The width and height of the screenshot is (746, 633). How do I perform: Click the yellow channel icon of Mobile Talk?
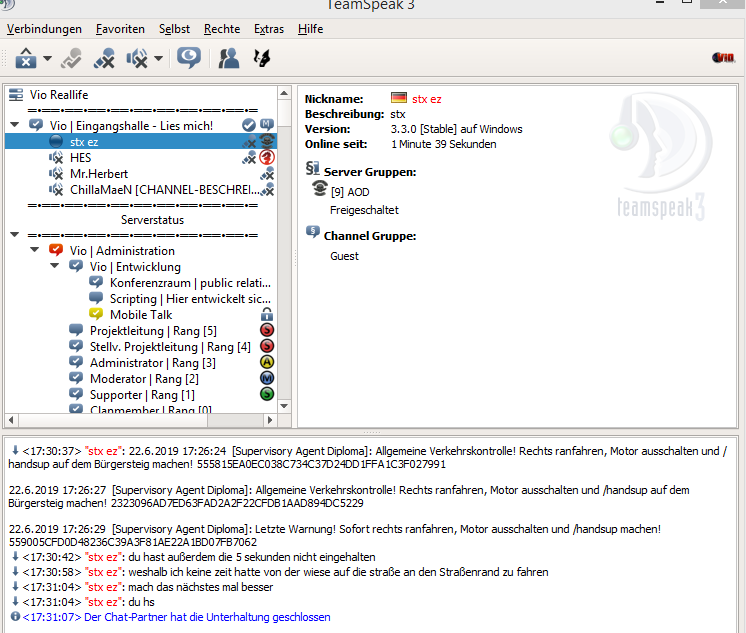pos(96,314)
